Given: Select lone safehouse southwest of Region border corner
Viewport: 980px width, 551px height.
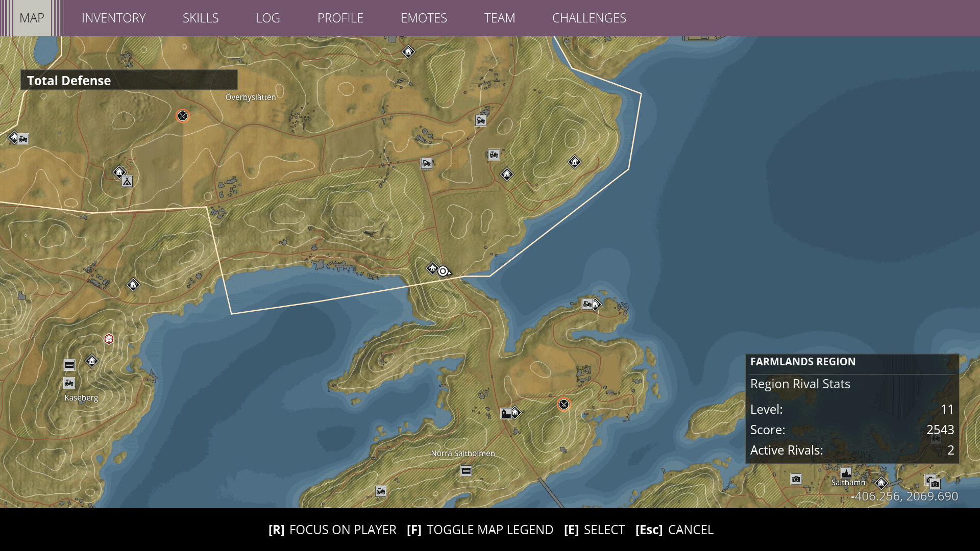Looking at the screenshot, I should (x=133, y=284).
